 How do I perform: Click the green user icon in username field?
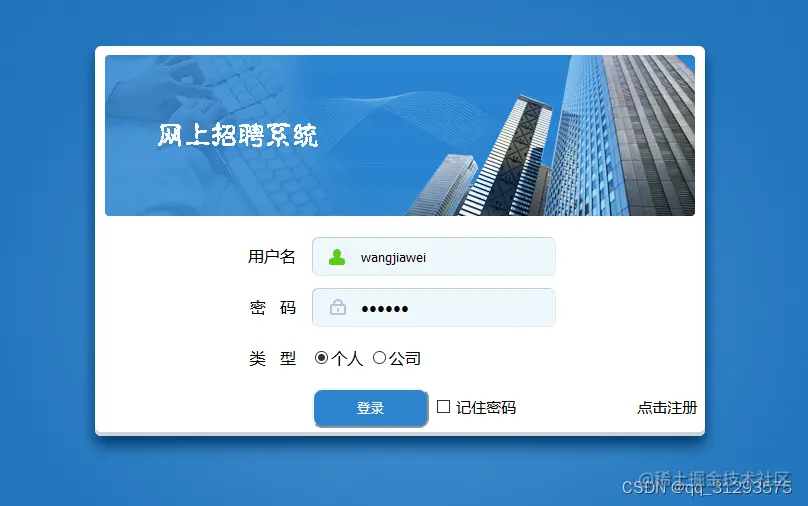pos(337,257)
